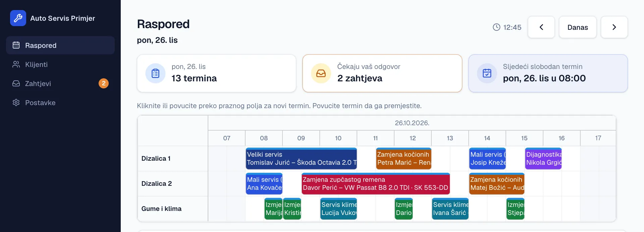The image size is (644, 232).
Task: Select the Marija appointment in Gume i klima
Action: pos(273,209)
